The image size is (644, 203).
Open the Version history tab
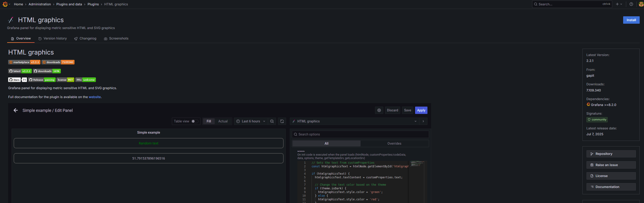52,38
